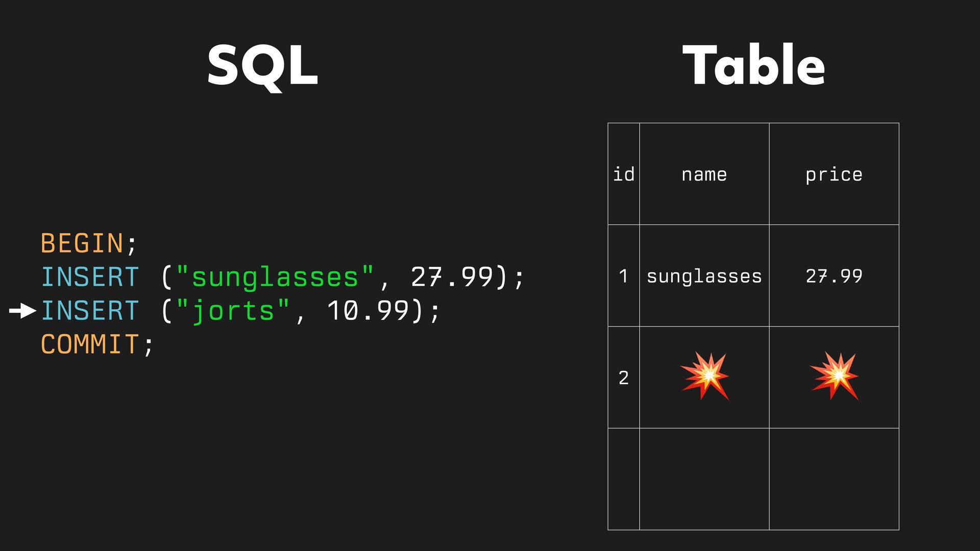Viewport: 980px width, 551px height.
Task: Click the 10.99 value in SQL code
Action: pos(367,311)
